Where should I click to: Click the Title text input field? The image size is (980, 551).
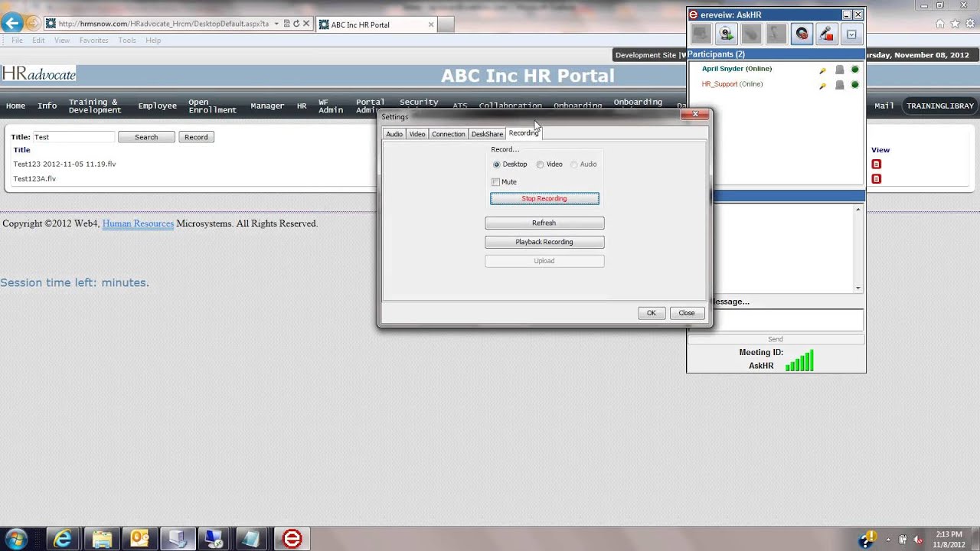(73, 137)
